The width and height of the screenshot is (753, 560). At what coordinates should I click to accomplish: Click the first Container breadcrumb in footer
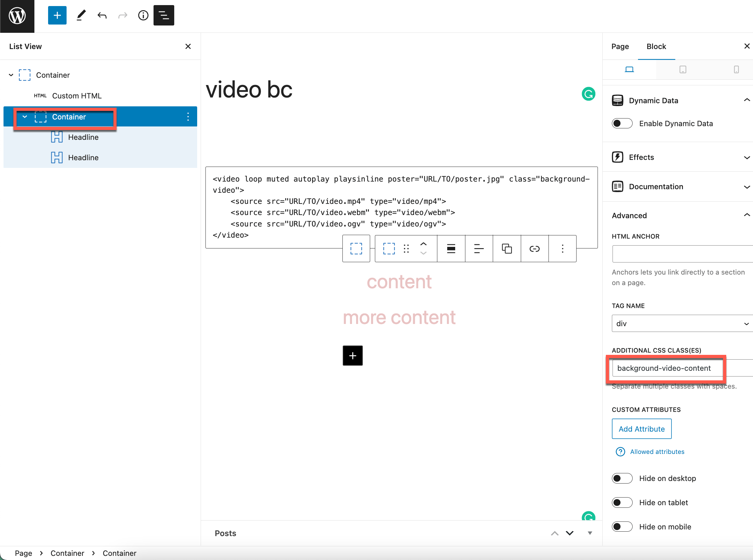point(67,553)
